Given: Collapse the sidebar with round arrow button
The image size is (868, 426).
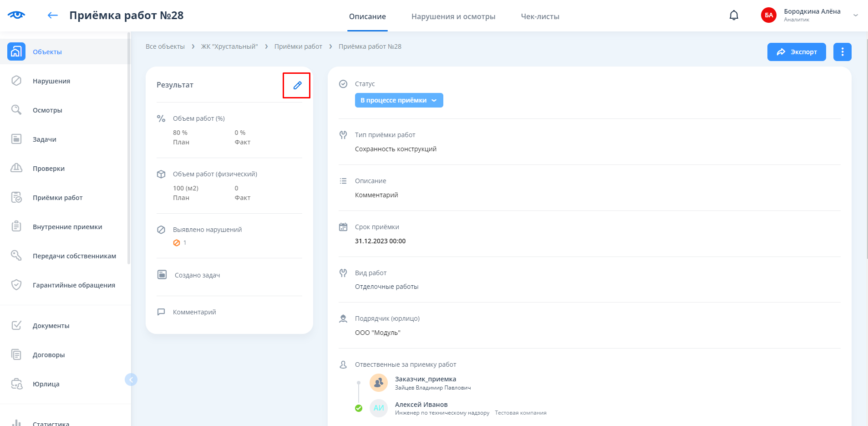Looking at the screenshot, I should tap(131, 380).
